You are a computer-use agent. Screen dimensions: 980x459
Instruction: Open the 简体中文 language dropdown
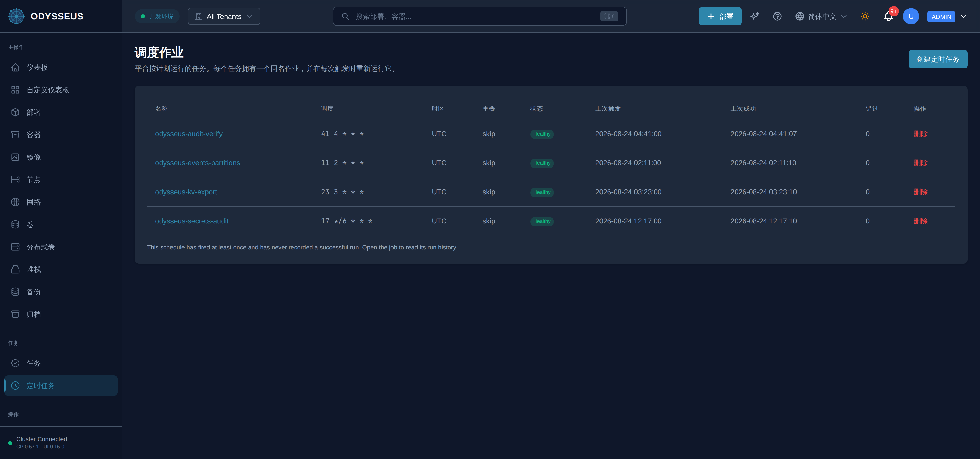click(x=821, y=16)
